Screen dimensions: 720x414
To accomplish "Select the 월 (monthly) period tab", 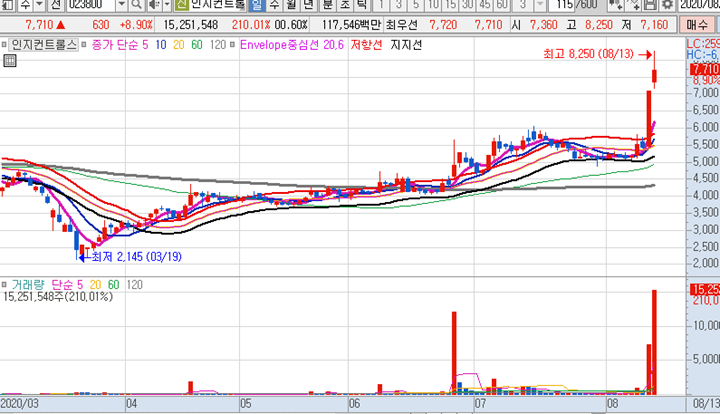I will (291, 5).
